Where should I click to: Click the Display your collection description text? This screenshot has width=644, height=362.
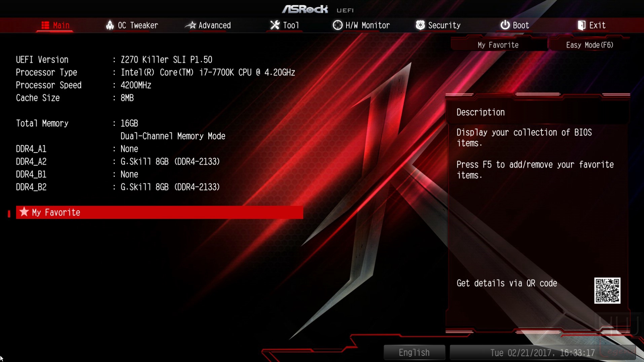(524, 137)
